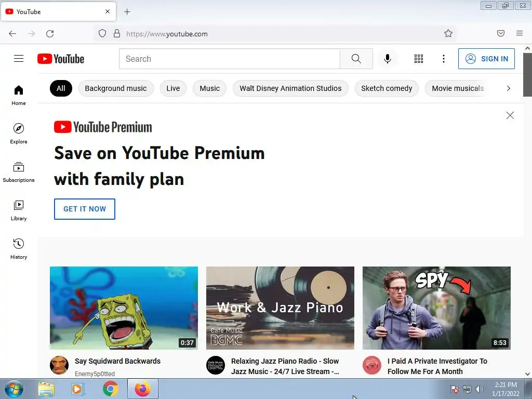Open Subscriptions in the sidebar
This screenshot has height=399, width=532.
19,172
